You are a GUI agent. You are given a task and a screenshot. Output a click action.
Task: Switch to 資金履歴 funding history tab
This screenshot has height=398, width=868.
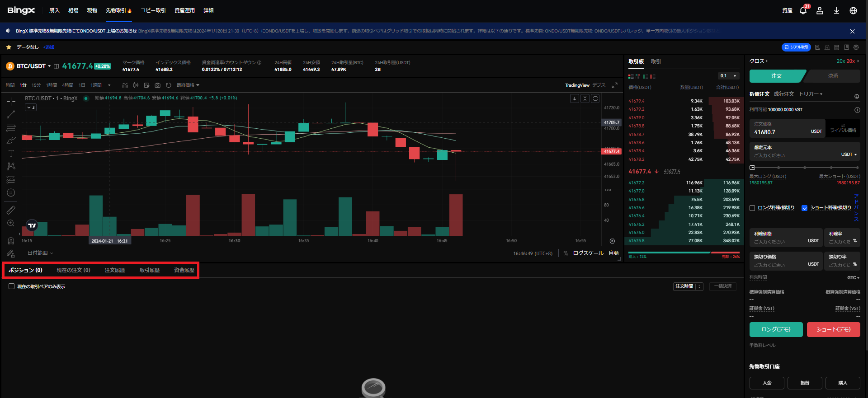[x=184, y=270]
